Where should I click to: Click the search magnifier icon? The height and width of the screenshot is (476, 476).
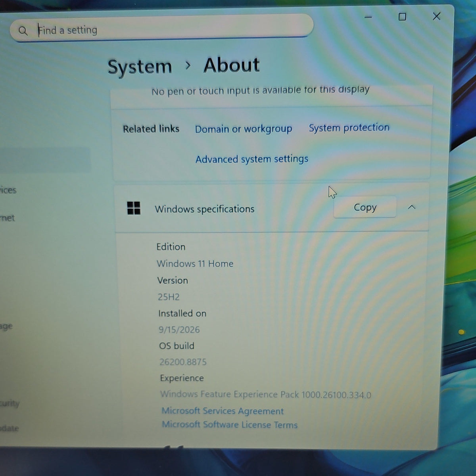coord(23,31)
